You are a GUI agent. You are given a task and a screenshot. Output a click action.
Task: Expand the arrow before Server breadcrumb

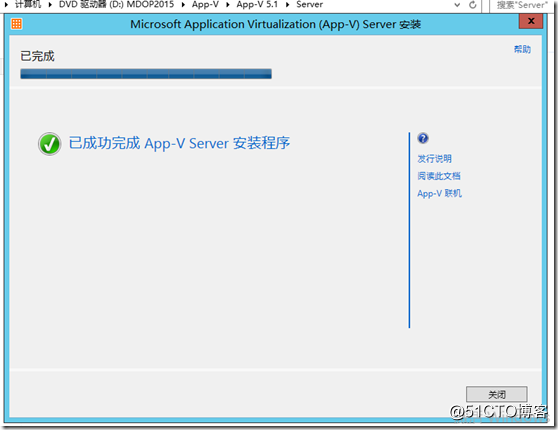[x=287, y=5]
